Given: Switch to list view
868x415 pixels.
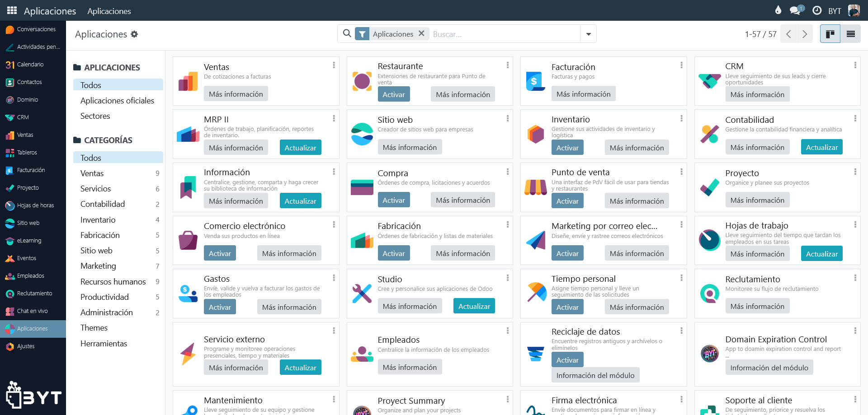Looking at the screenshot, I should click(x=850, y=34).
